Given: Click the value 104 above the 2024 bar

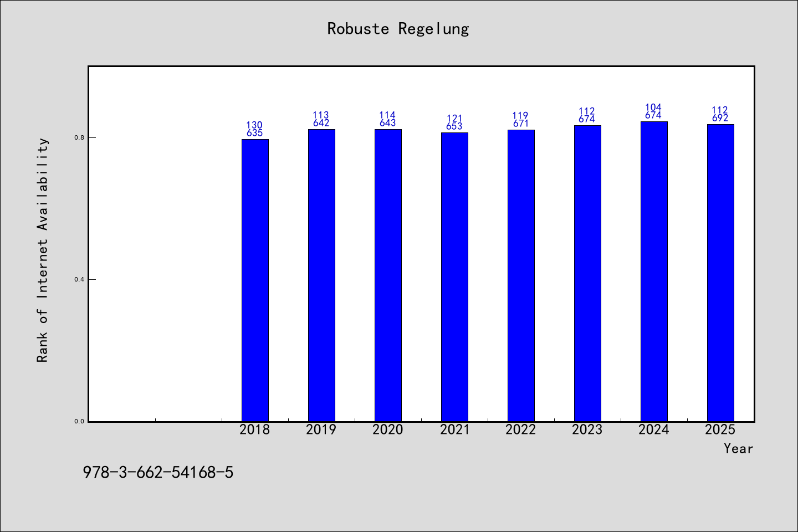Looking at the screenshot, I should coord(654,108).
